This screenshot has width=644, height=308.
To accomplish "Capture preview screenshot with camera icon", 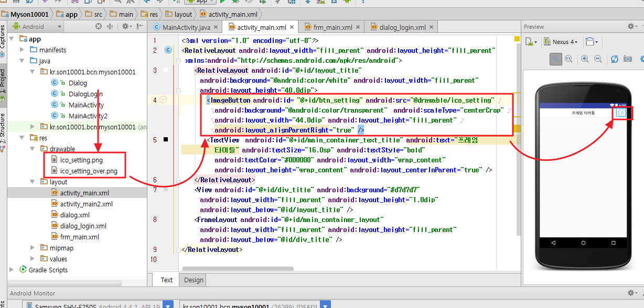I will 627,59.
